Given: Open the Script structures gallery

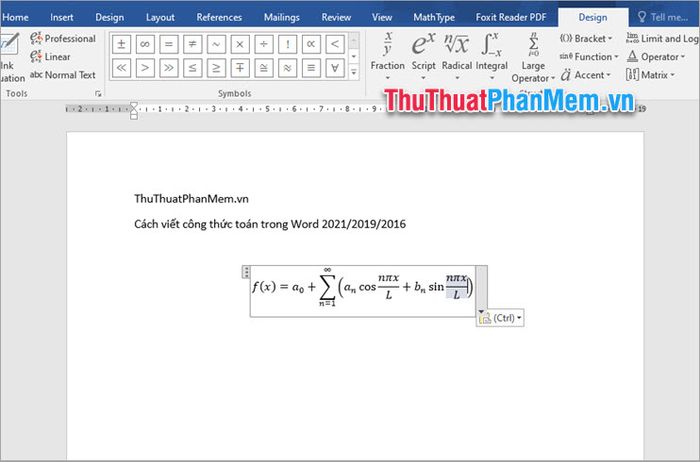Looking at the screenshot, I should click(423, 56).
